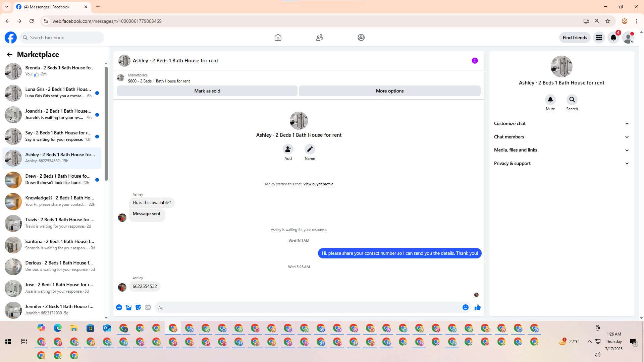Click the Find friends button
Screen dimensions: 644x362
click(575, 38)
